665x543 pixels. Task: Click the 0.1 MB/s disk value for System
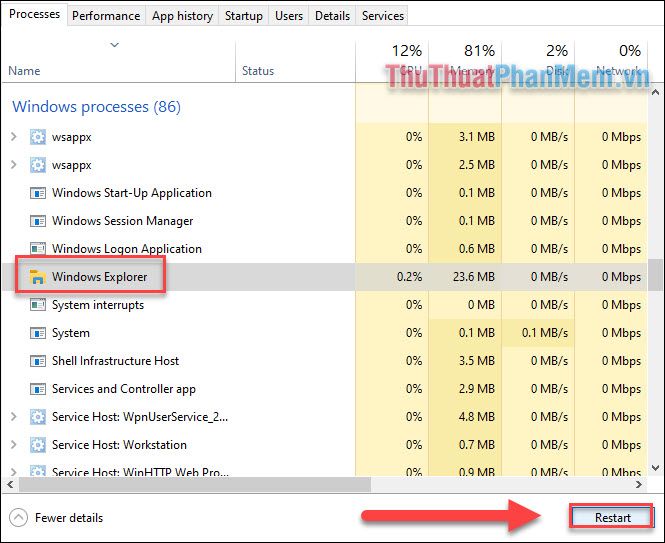pyautogui.click(x=545, y=333)
